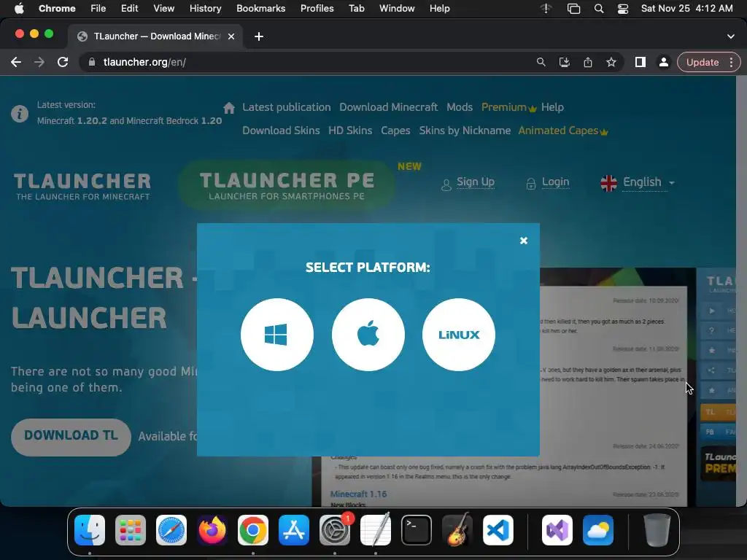Click the page zoom magnifier icon in address bar

(x=541, y=63)
